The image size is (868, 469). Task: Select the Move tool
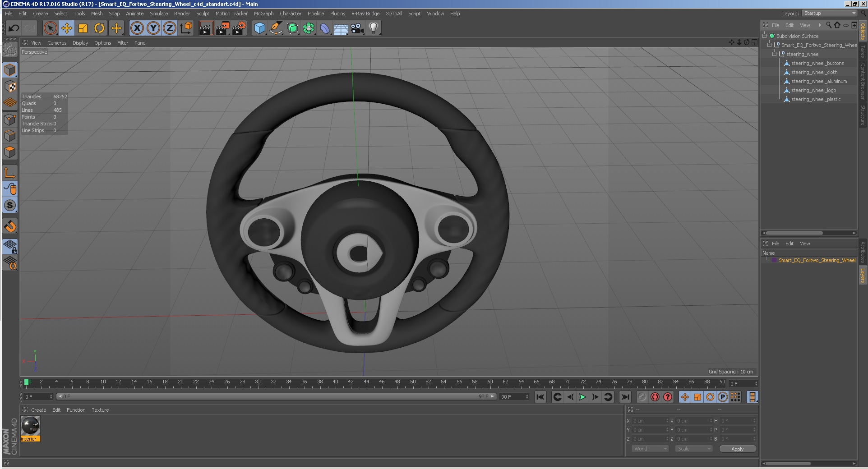pyautogui.click(x=67, y=28)
